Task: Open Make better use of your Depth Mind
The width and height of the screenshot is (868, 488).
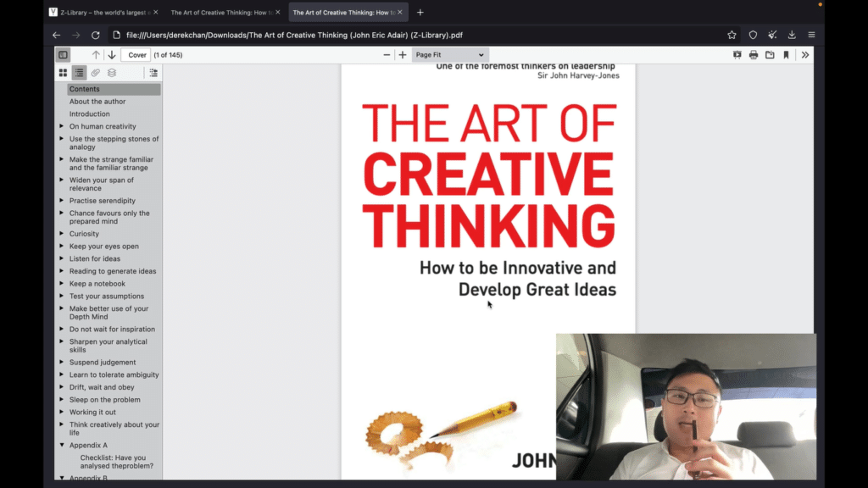Action: tap(109, 313)
